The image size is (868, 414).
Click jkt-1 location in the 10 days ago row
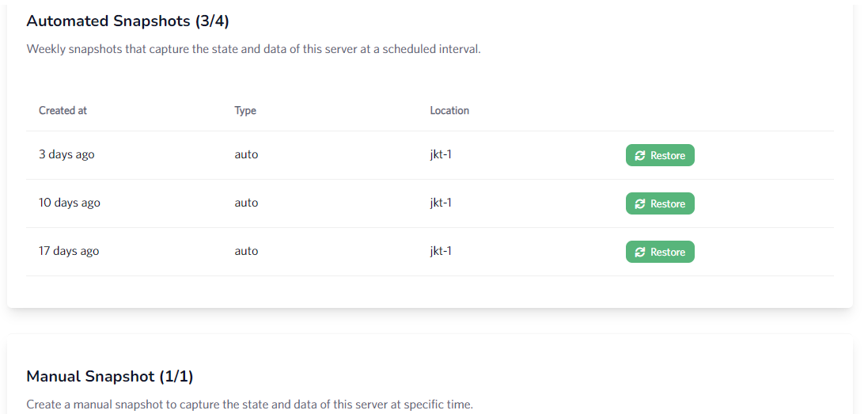pyautogui.click(x=441, y=203)
